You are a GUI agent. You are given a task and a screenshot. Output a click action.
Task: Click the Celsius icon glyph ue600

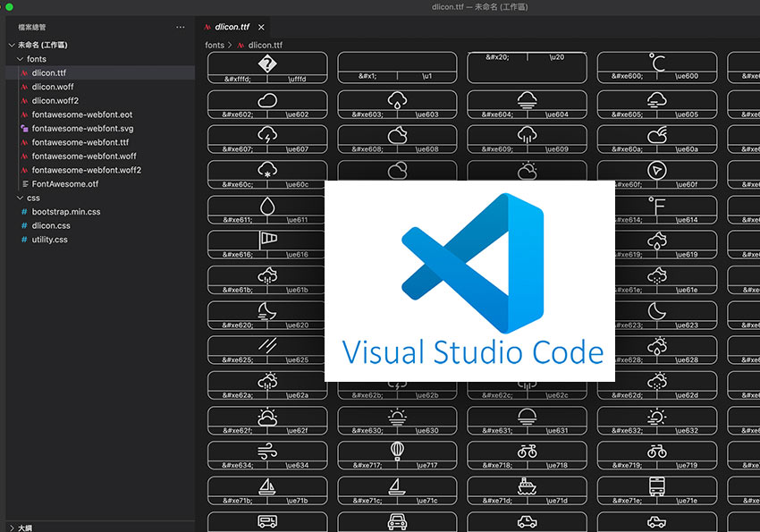657,63
